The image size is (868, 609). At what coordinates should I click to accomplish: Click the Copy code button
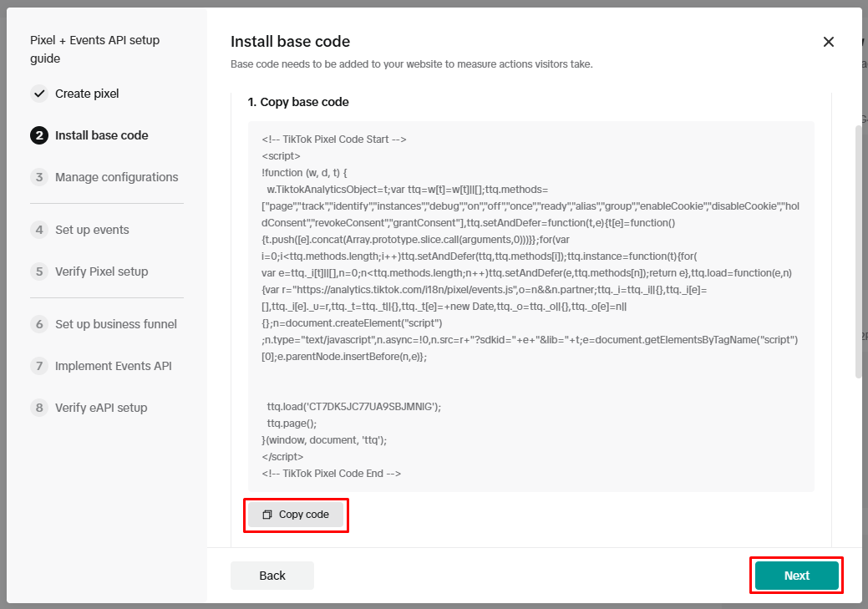[296, 515]
